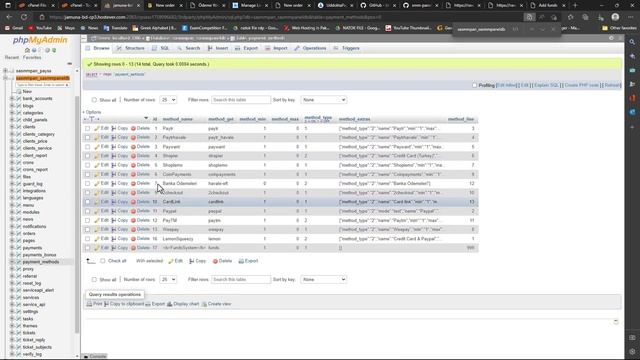Viewport: 640px width, 360px height.
Task: Open the bottom Sort by key dropdown
Action: [324, 280]
